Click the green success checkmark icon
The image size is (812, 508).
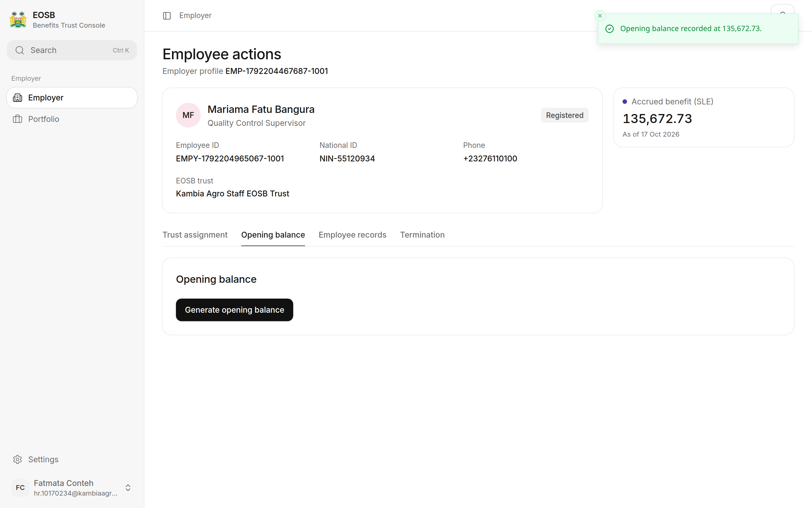[x=609, y=29]
